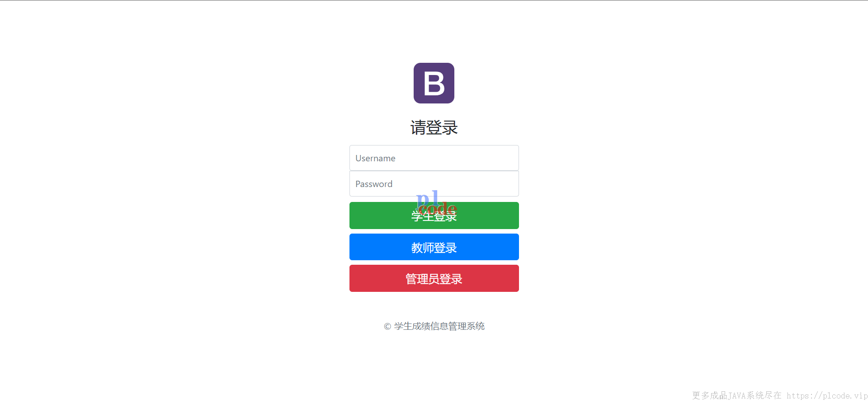Click the 请登录 heading text
868x403 pixels.
point(434,127)
